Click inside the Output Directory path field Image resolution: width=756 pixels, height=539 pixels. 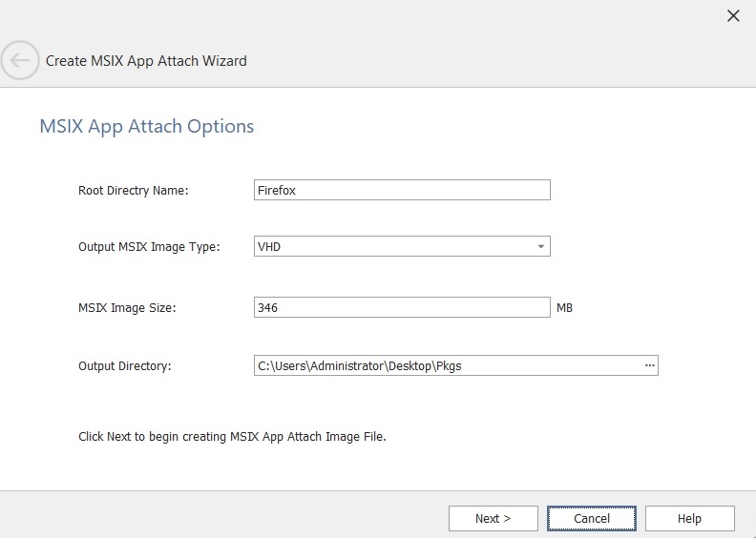(444, 365)
